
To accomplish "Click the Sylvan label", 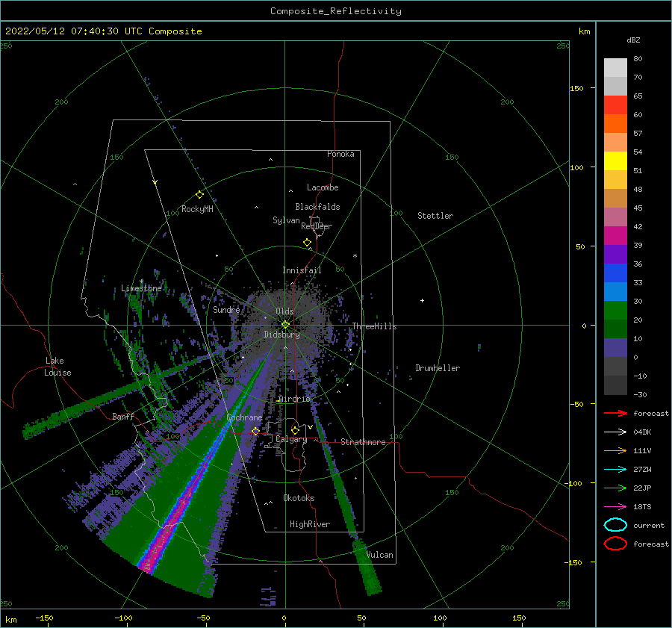I will click(x=286, y=220).
